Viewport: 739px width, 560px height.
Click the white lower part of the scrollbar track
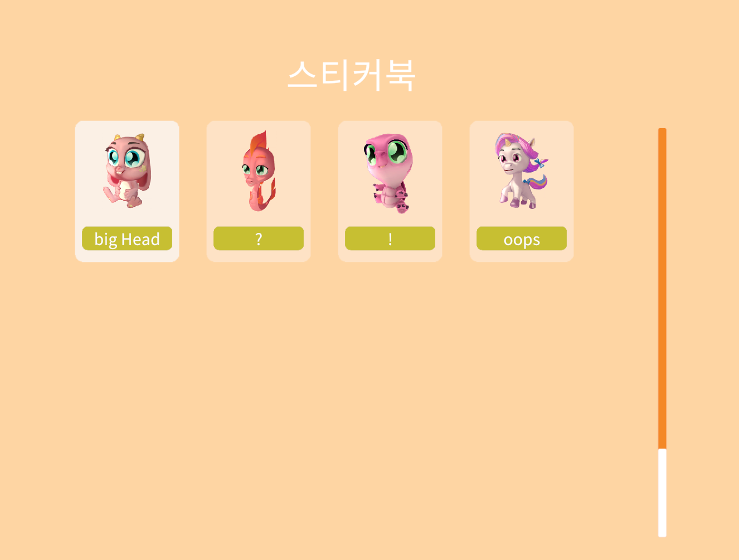(662, 493)
